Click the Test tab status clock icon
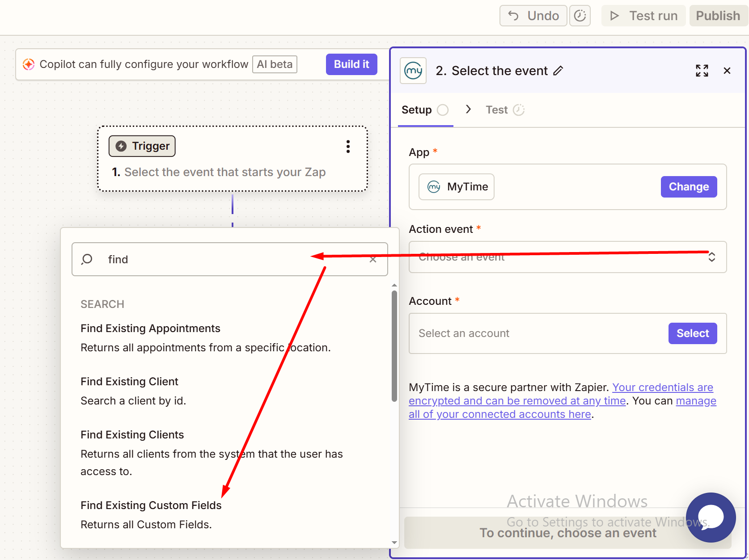The height and width of the screenshot is (560, 749). 519,110
